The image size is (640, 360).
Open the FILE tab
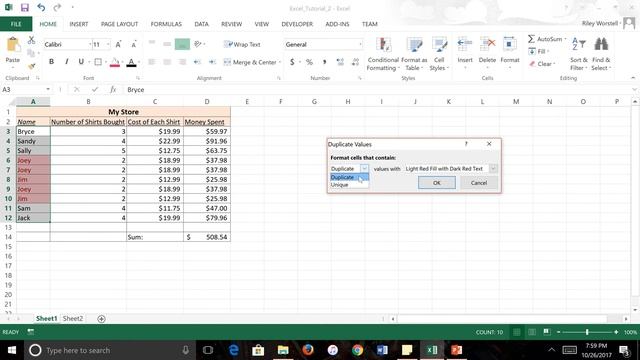point(16,24)
